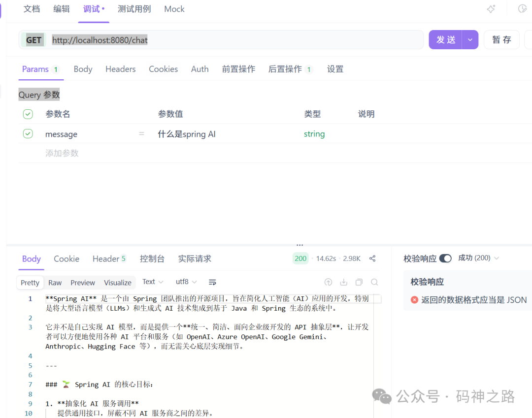Image resolution: width=532 pixels, height=418 pixels.
Task: Search within the response body
Action: point(374,282)
